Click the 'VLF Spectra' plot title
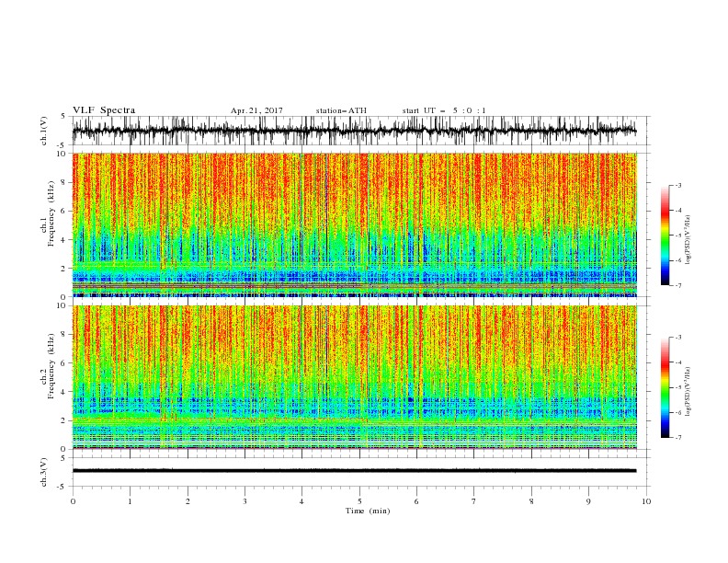The height and width of the screenshot is (563, 728). pos(104,110)
